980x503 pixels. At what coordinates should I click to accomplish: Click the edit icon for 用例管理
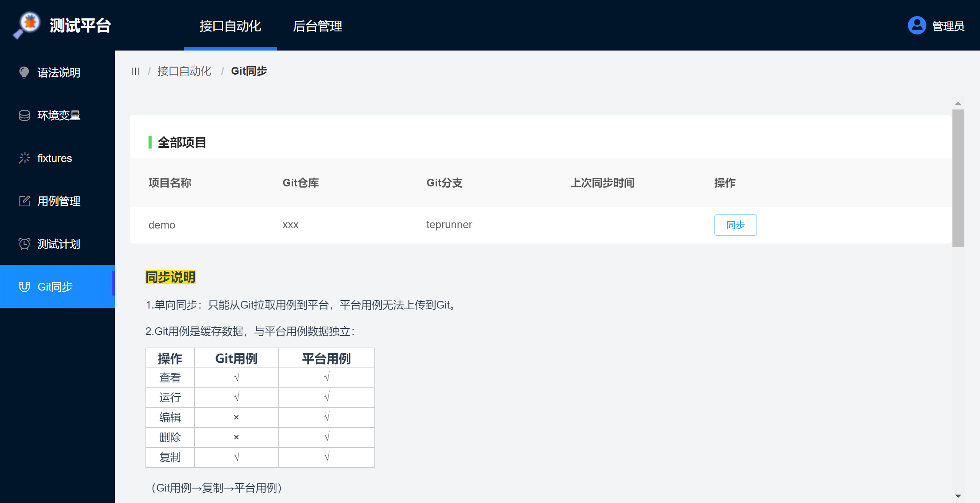pyautogui.click(x=24, y=201)
